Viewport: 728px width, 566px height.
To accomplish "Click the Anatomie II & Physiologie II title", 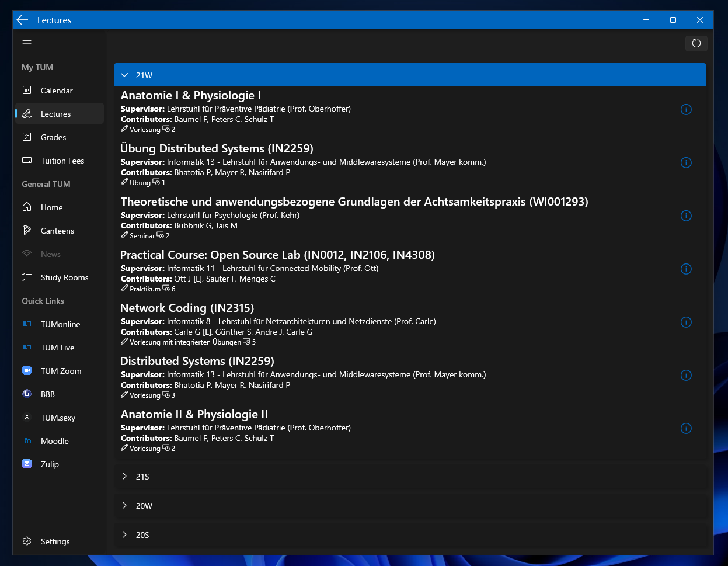I will tap(194, 414).
